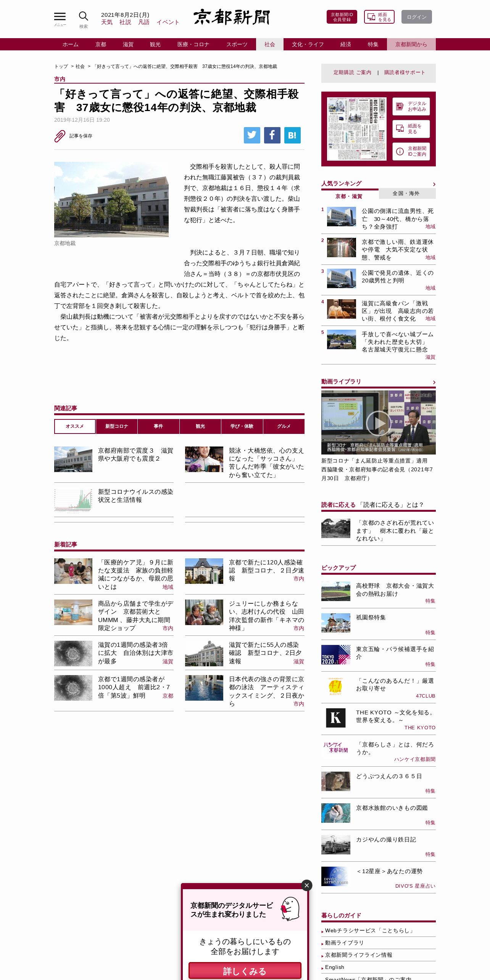This screenshot has width=490, height=980.
Task: Select 特集 in the navigation bar
Action: [373, 44]
